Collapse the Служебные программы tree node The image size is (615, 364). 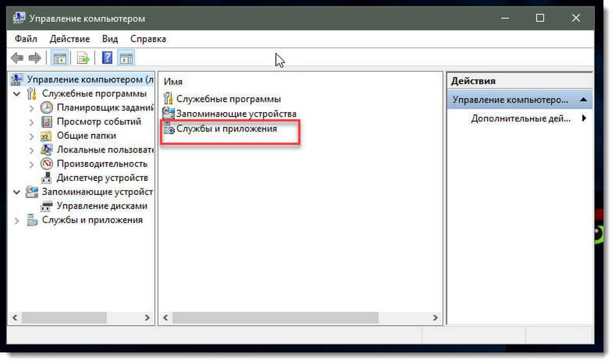click(x=17, y=94)
